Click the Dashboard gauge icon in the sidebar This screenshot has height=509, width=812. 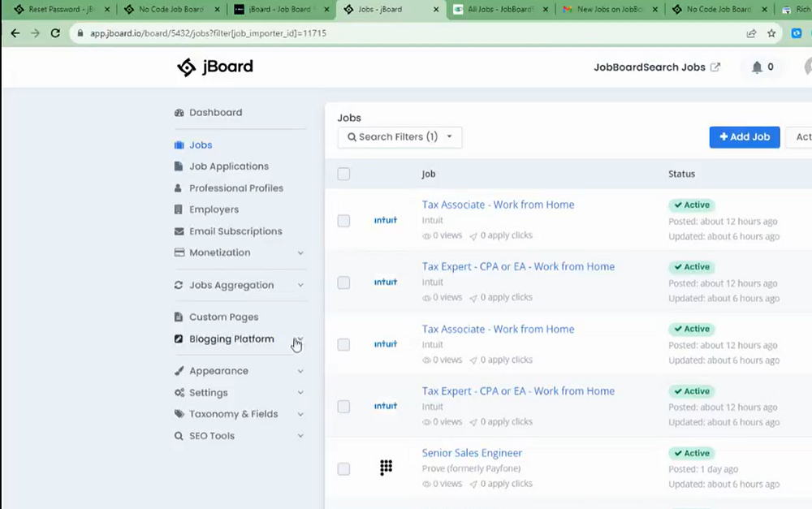point(179,112)
